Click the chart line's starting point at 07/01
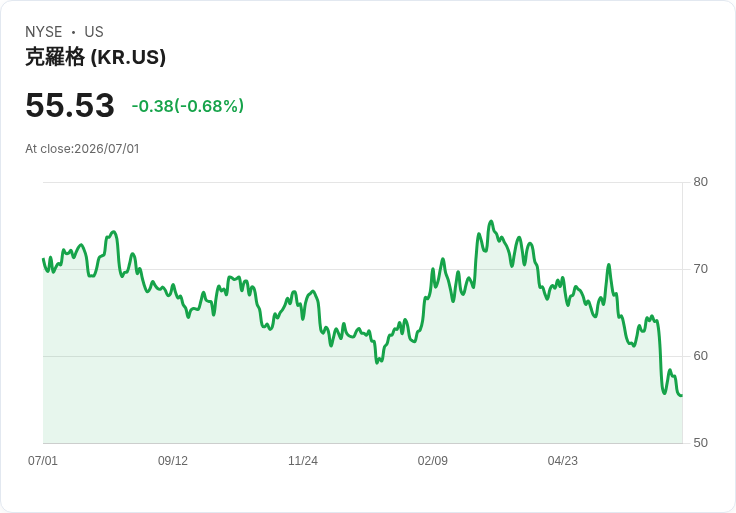736x513 pixels. pyautogui.click(x=44, y=259)
